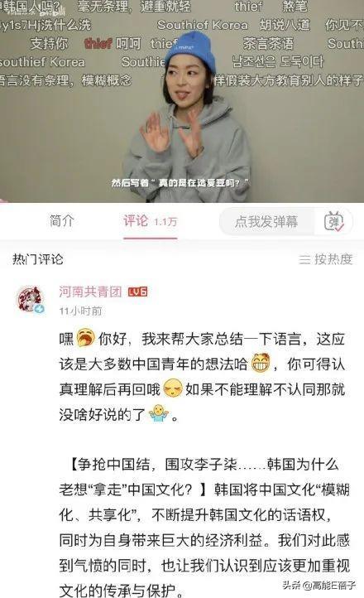Tap the 头条@高能E蓓子 watermark
Screen dimensions: 364x598
tap(319, 585)
